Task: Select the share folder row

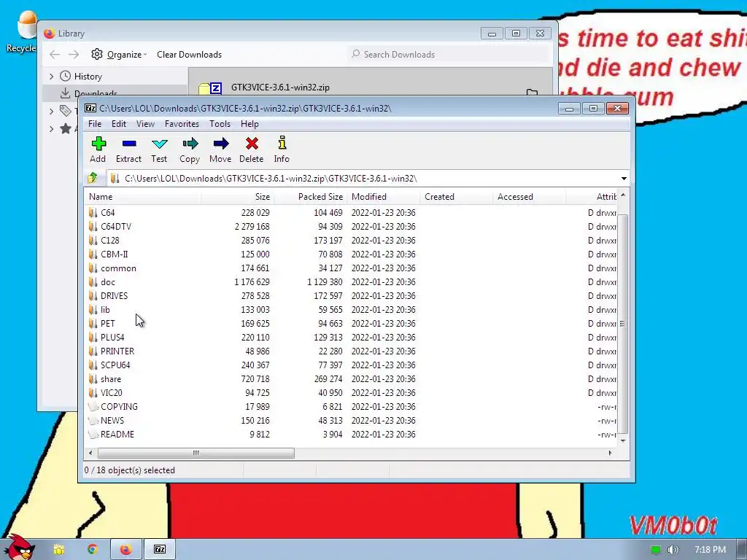Action: click(352, 379)
